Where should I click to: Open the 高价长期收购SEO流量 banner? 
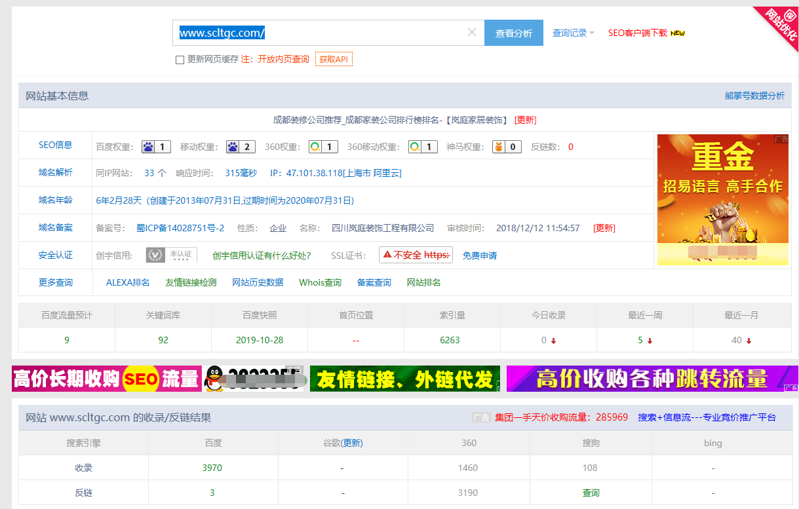(106, 379)
